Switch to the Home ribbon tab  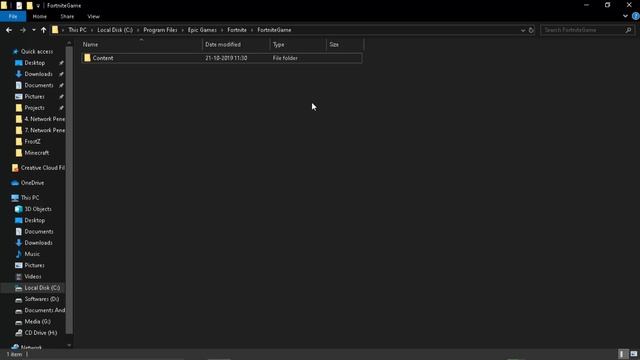coord(40,16)
